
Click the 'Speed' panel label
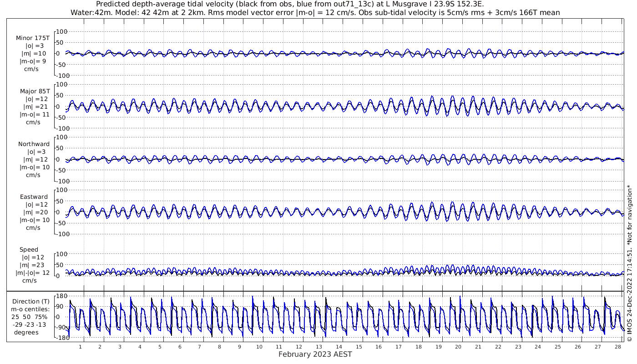(29, 250)
